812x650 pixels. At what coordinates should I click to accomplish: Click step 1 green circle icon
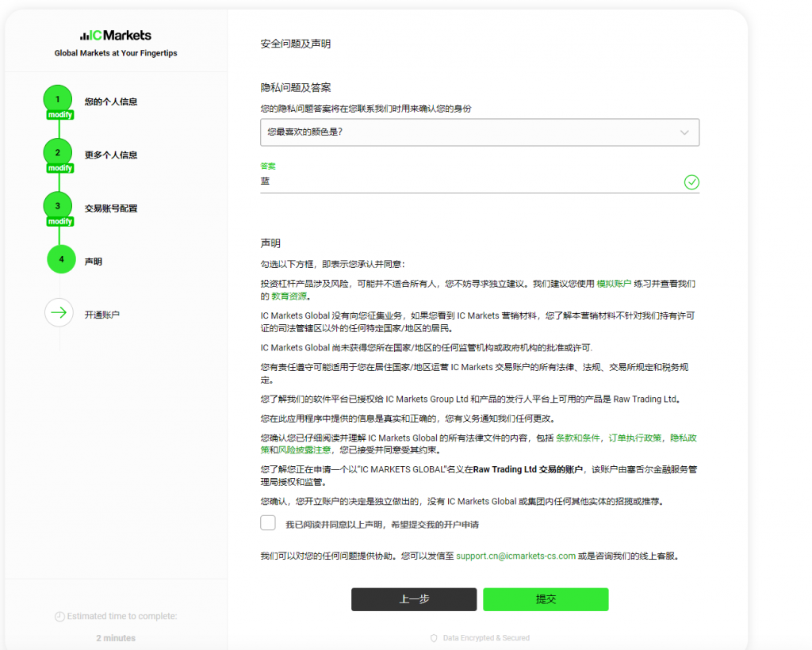point(57,99)
